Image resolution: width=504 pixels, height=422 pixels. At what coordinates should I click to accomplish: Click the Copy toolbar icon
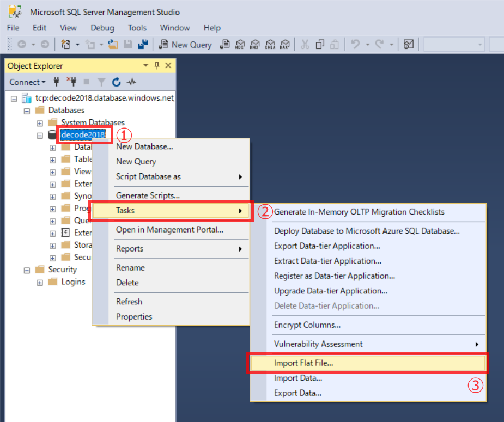320,44
